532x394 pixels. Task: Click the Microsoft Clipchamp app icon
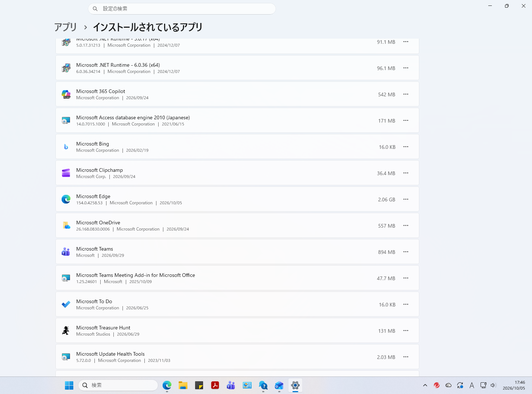coord(66,173)
